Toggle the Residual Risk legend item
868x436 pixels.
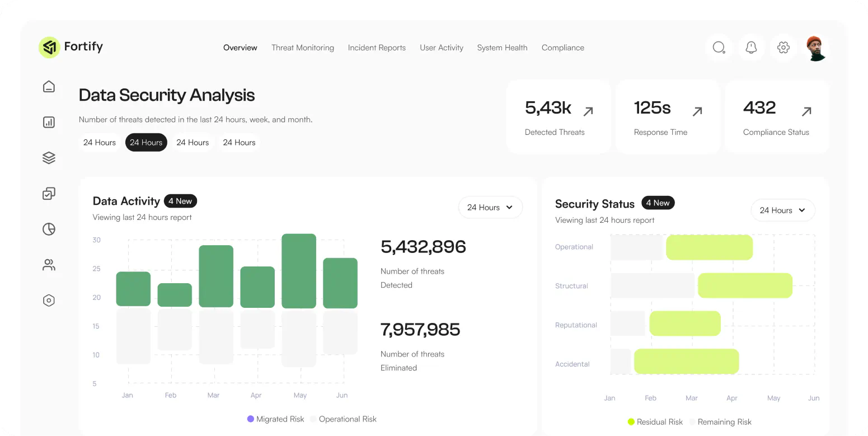(x=655, y=422)
